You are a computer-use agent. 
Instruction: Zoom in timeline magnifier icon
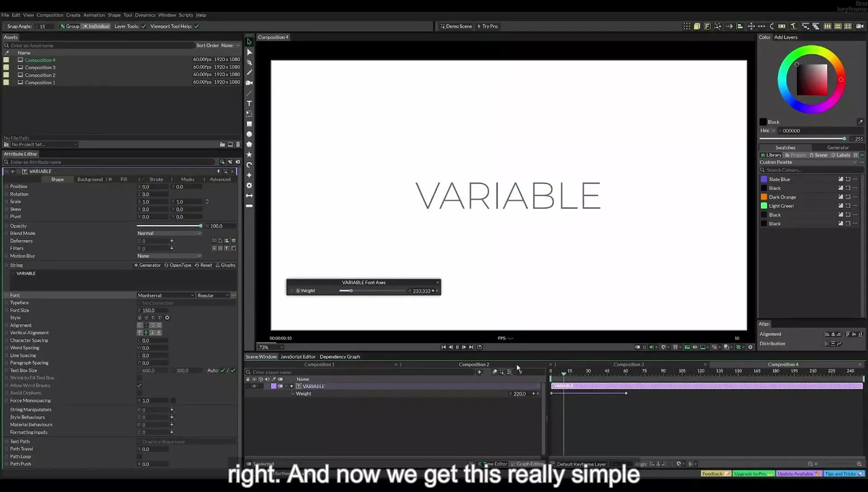[859, 464]
